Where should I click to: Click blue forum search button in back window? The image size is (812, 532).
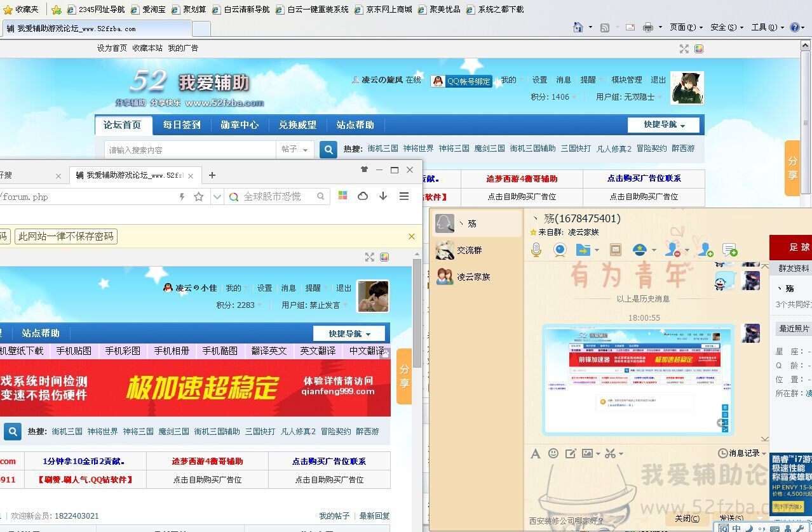click(x=328, y=150)
